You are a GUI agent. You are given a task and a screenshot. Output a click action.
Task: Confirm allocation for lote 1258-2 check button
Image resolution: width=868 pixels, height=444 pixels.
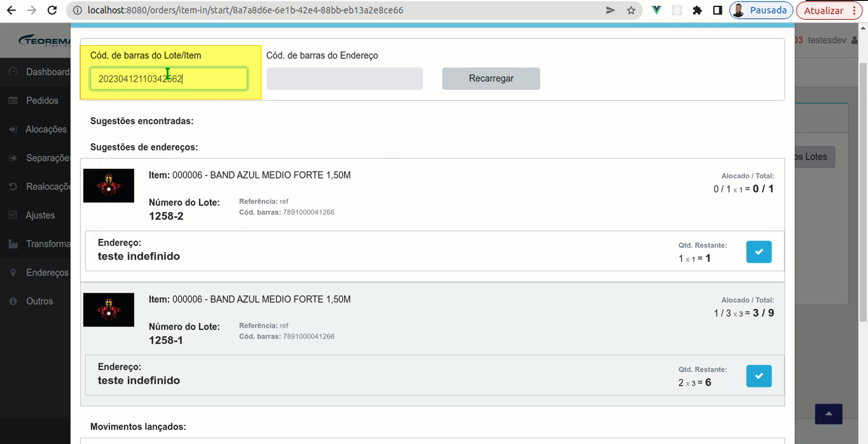pos(759,252)
